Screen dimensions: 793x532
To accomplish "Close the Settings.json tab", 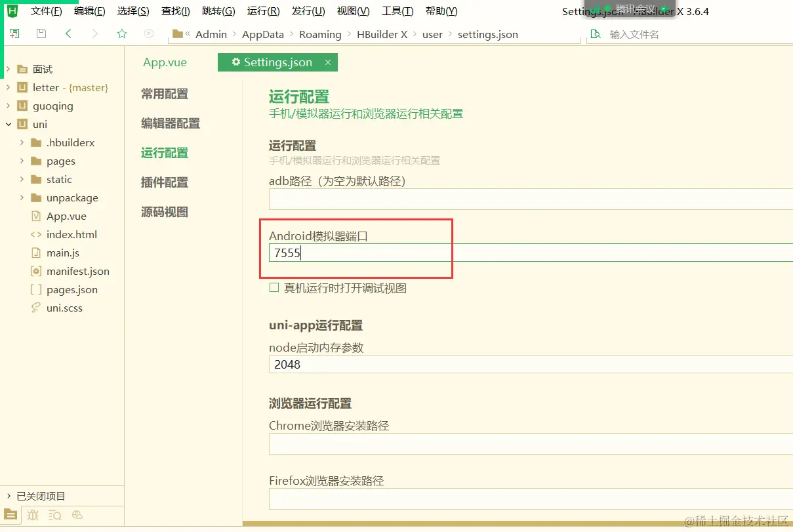I will [x=327, y=62].
